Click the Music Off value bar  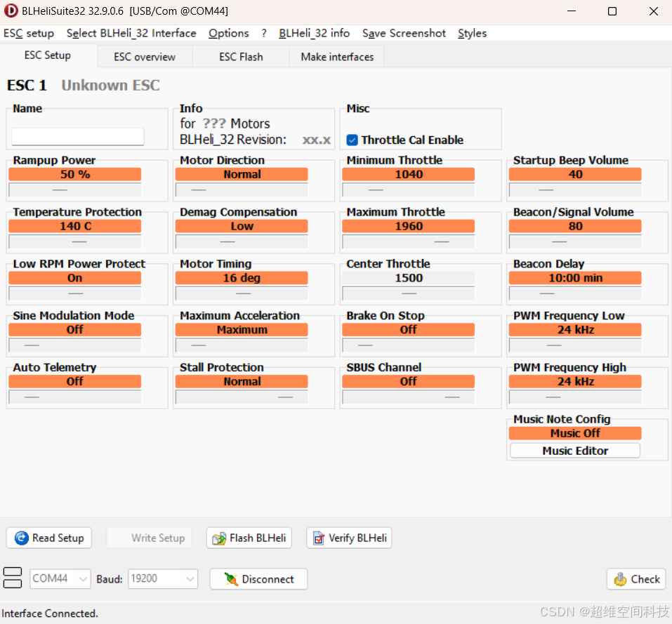click(x=574, y=433)
